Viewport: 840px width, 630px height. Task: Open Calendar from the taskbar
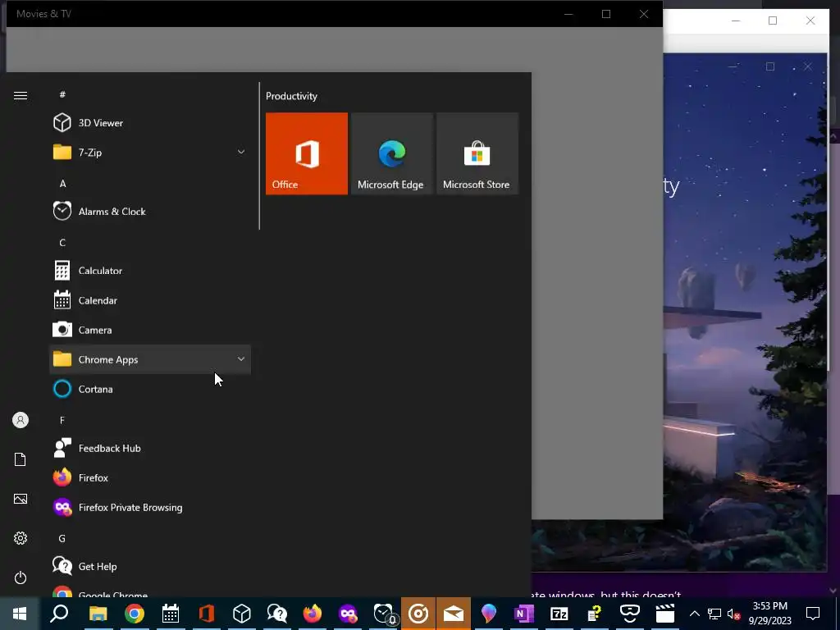[171, 614]
